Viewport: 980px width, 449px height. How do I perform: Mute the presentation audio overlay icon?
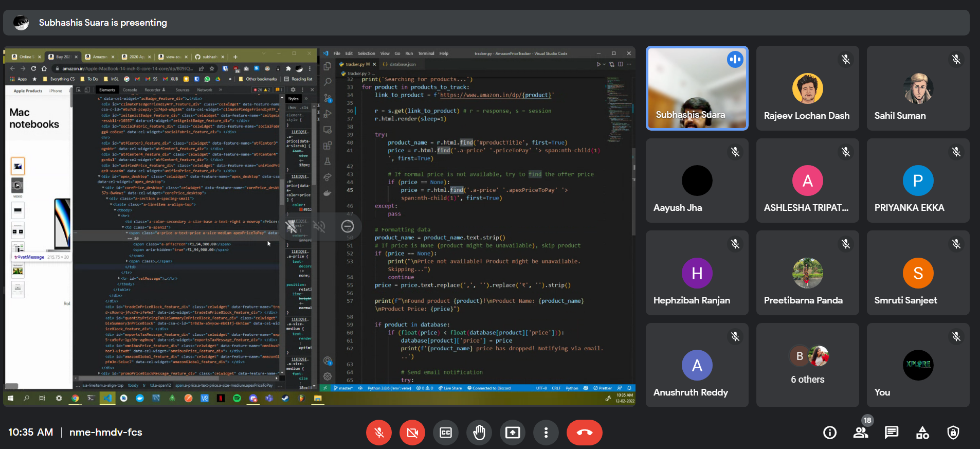point(319,226)
